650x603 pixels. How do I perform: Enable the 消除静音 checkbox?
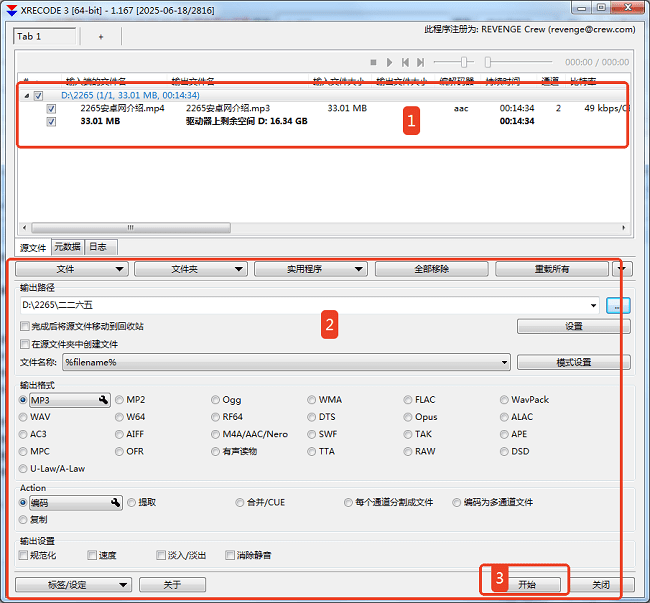230,555
